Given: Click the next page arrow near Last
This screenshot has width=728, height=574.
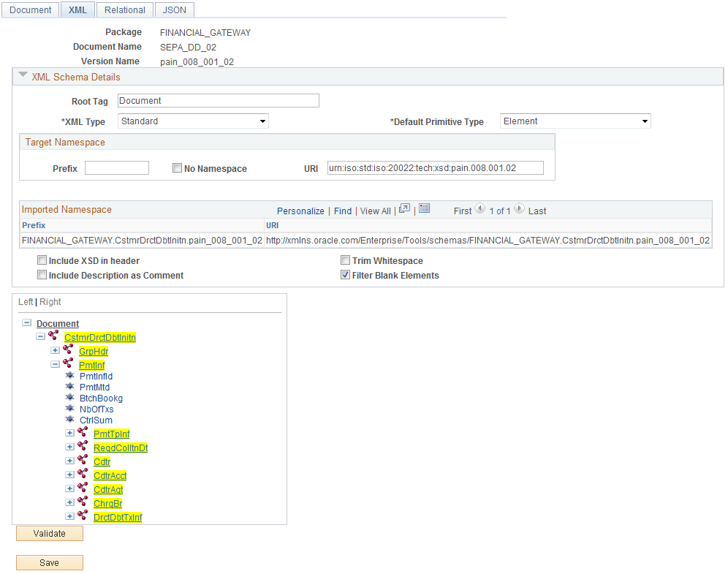Looking at the screenshot, I should (x=519, y=210).
